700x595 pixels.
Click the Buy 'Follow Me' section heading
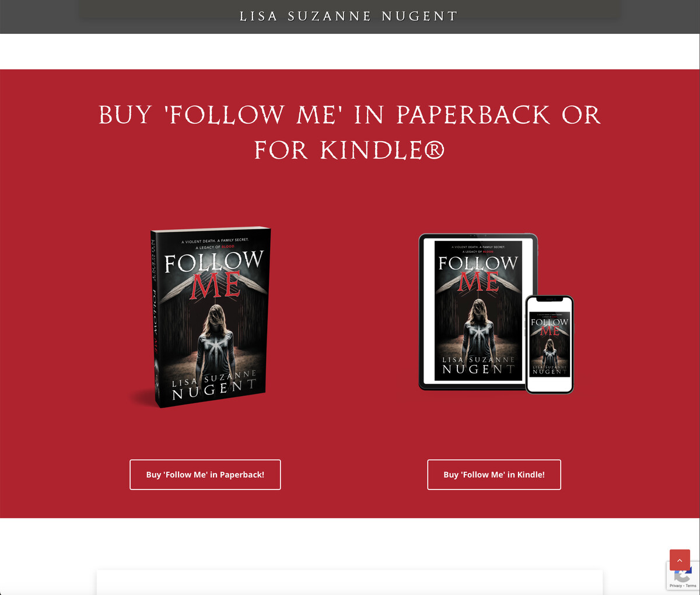point(349,132)
